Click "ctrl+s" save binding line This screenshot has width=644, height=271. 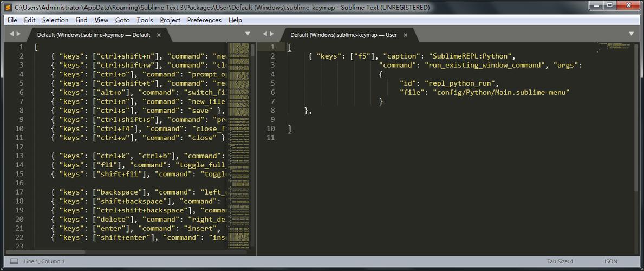[138, 110]
